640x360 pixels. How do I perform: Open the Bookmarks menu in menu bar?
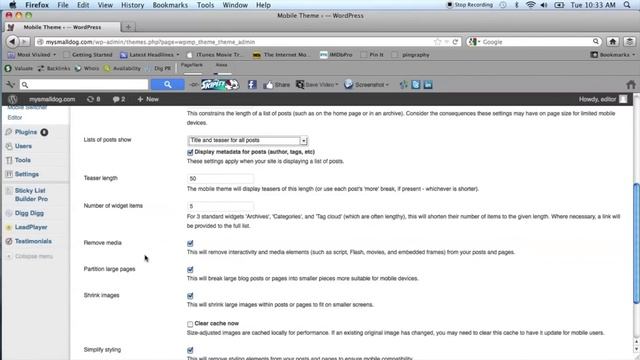point(170,5)
